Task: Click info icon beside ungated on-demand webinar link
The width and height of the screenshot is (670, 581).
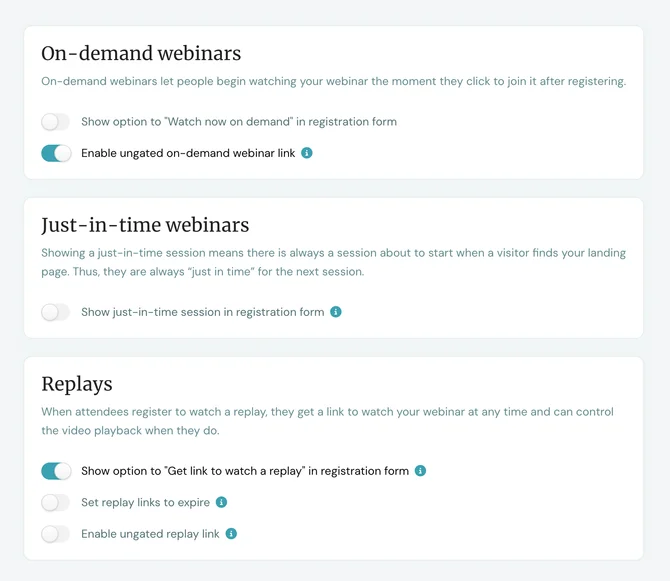Action: coord(307,153)
